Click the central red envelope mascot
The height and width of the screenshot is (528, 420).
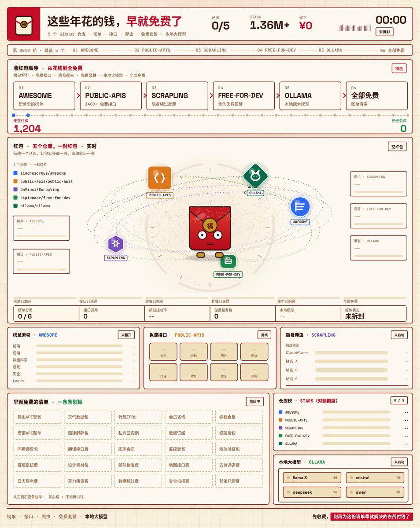(210, 231)
